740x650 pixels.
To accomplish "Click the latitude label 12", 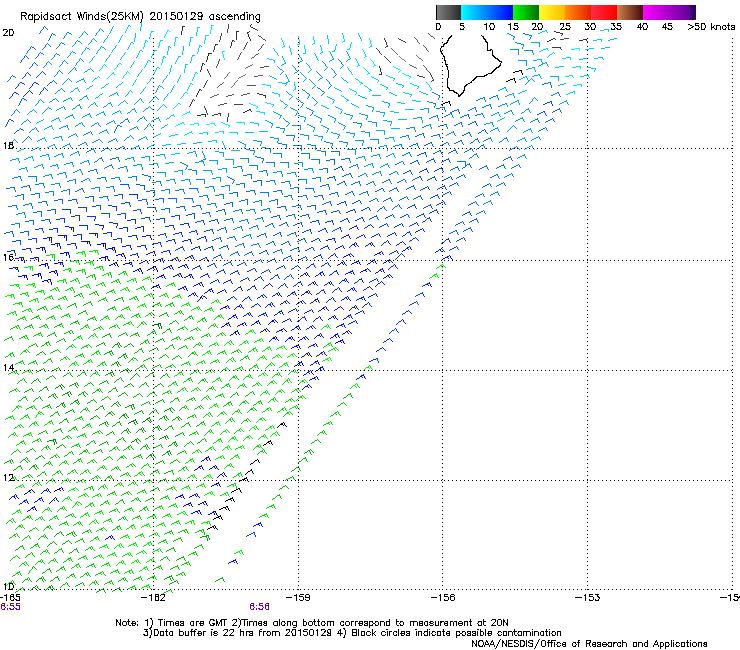I will point(8,478).
